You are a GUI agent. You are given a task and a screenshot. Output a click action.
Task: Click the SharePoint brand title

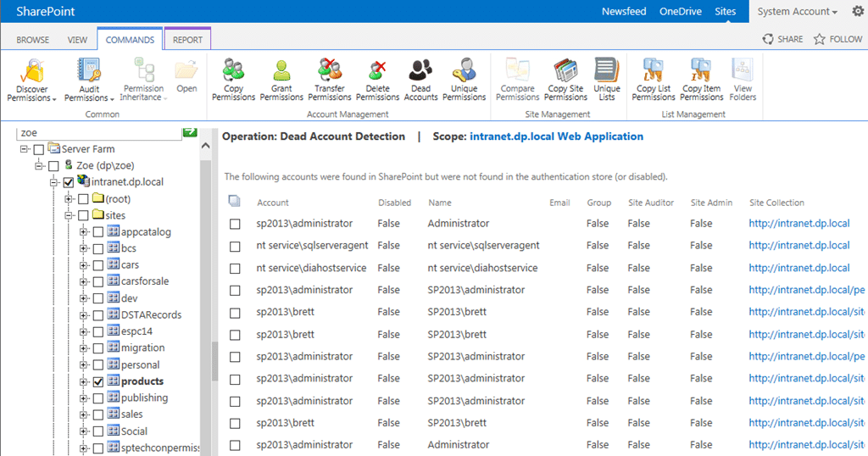pyautogui.click(x=46, y=11)
